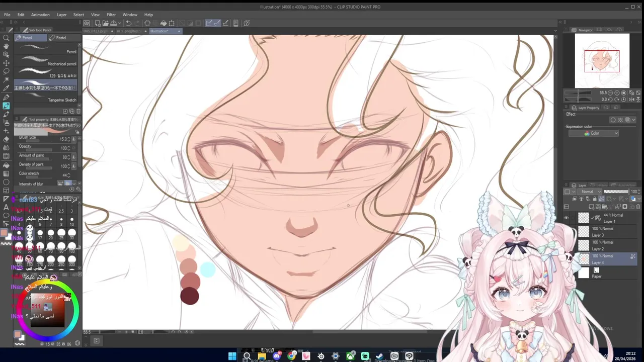Click the New document toolbar icon
Viewport: 644px width, 362px height.
click(98, 23)
